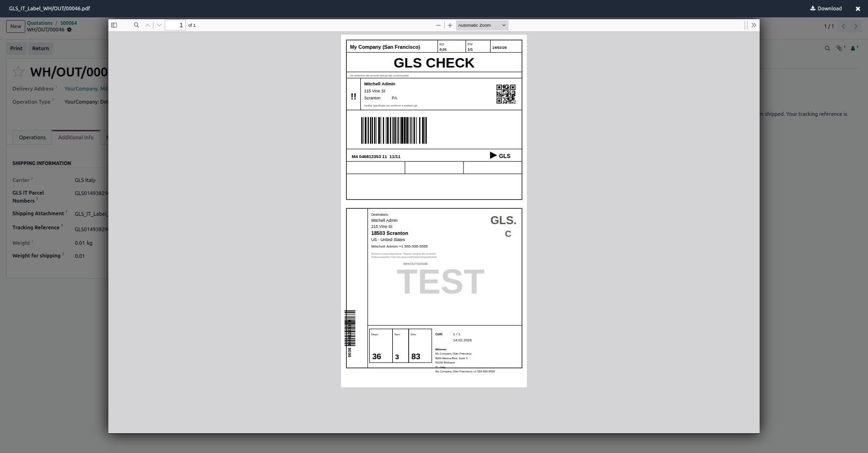868x453 pixels.
Task: Click the tracking reference value
Action: pyautogui.click(x=91, y=229)
